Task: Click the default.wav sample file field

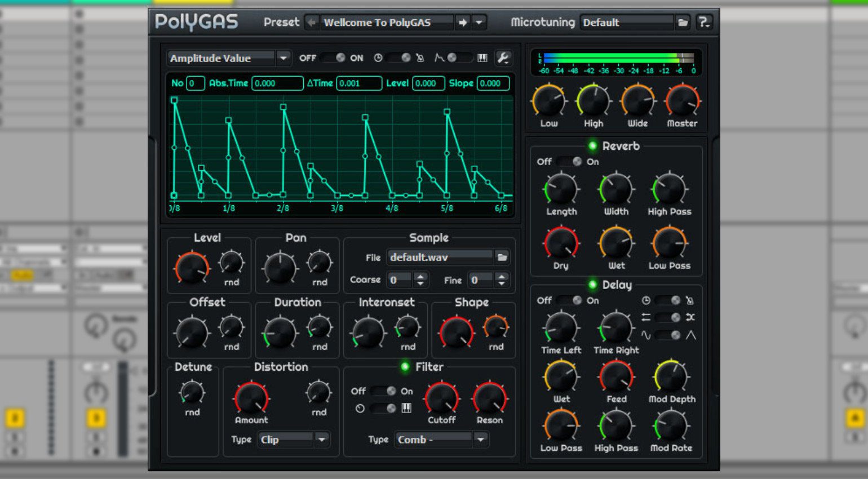Action: [x=440, y=257]
